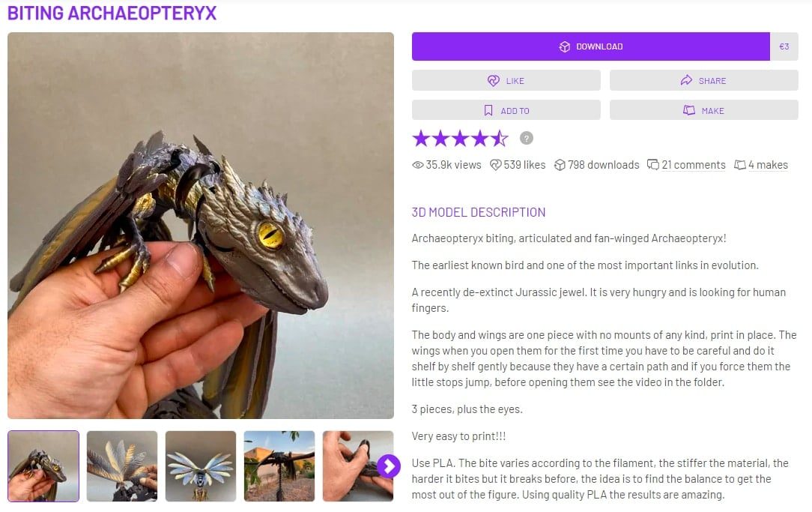Click the €3 price tag

coord(784,46)
